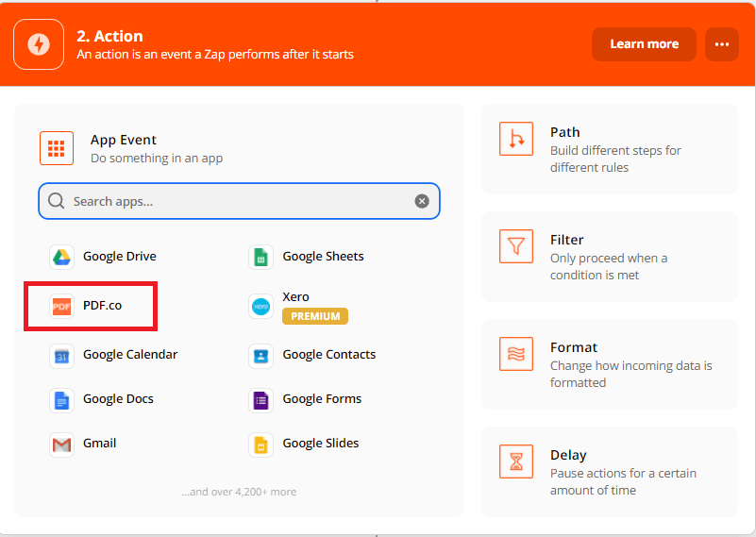756x537 pixels.
Task: Click the Google Drive app icon
Action: (x=62, y=257)
